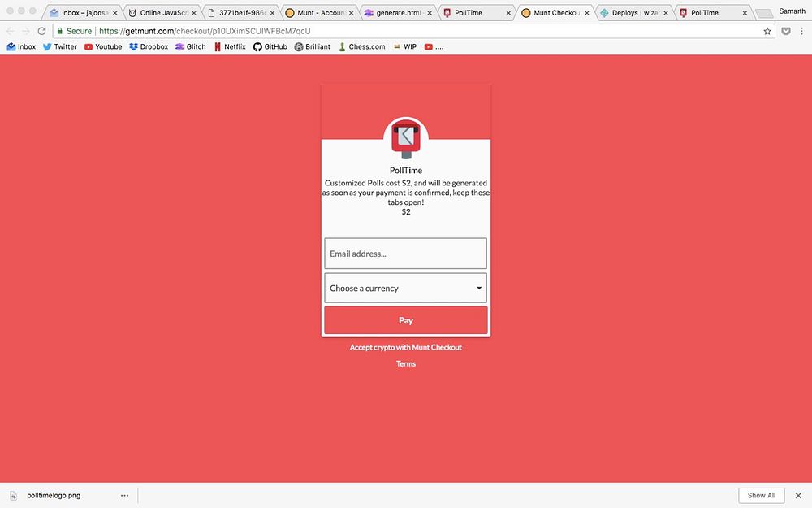Open the Youtube bookmark
Viewport: 812px width, 508px height.
click(x=103, y=46)
